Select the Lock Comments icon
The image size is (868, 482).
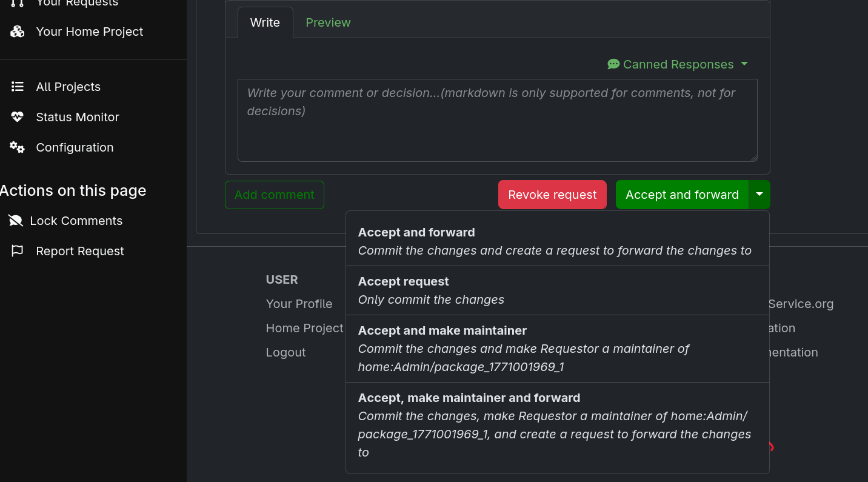pos(15,220)
